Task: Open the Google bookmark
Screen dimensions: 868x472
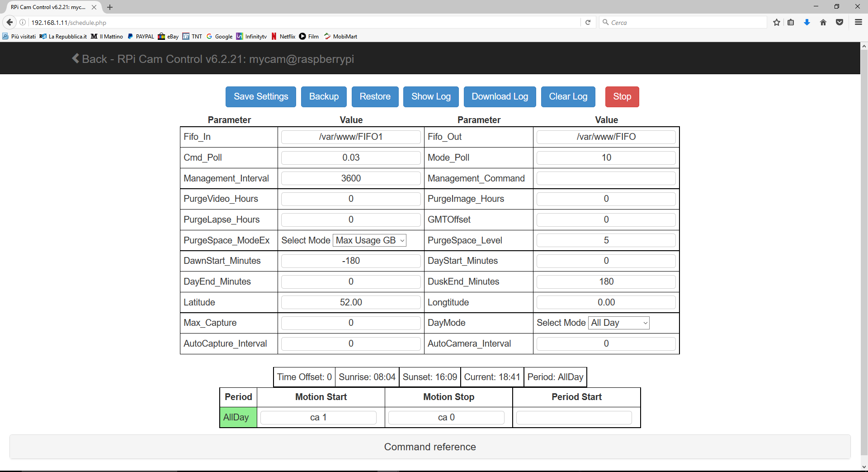Action: pos(220,36)
